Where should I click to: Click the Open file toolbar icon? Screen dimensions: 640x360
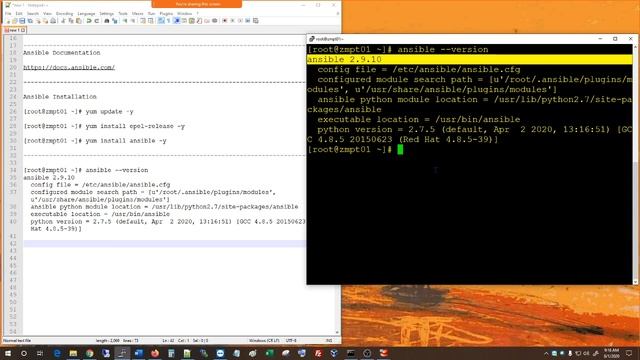[15, 21]
